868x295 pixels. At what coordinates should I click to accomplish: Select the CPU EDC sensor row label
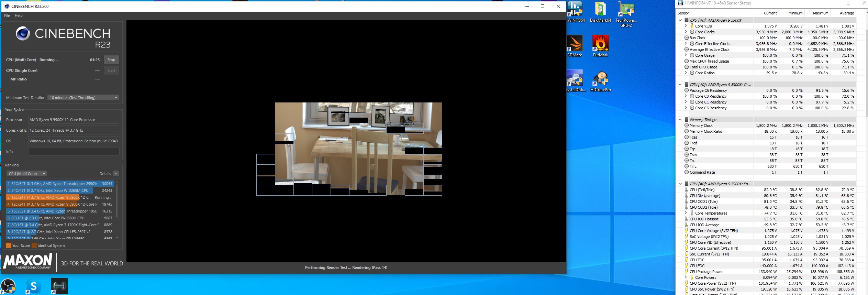coord(697,266)
